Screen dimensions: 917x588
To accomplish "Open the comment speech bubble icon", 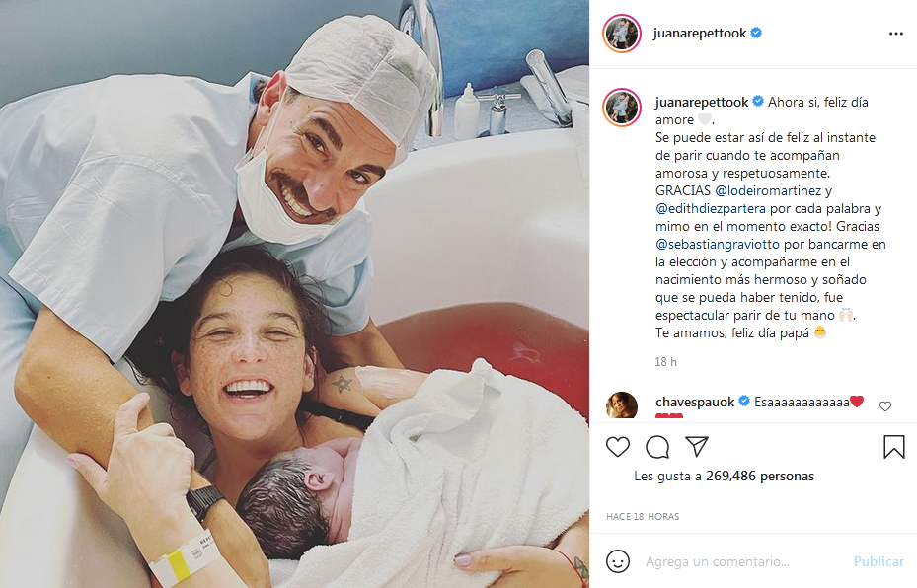I will coord(657,447).
